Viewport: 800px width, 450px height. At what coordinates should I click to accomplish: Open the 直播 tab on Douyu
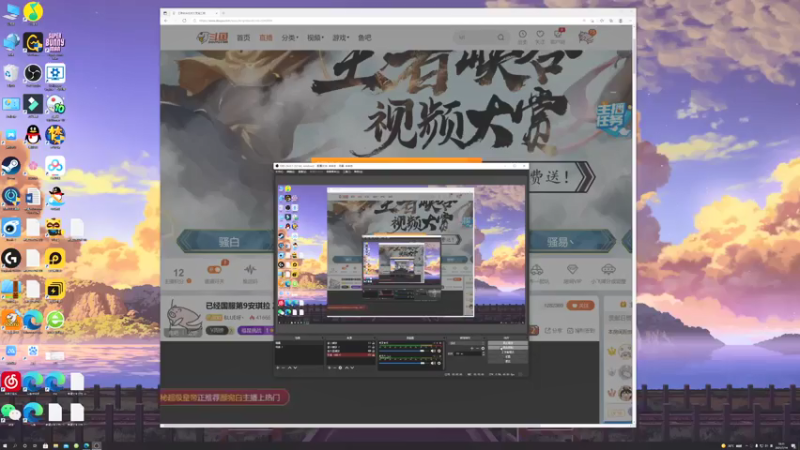coord(266,38)
